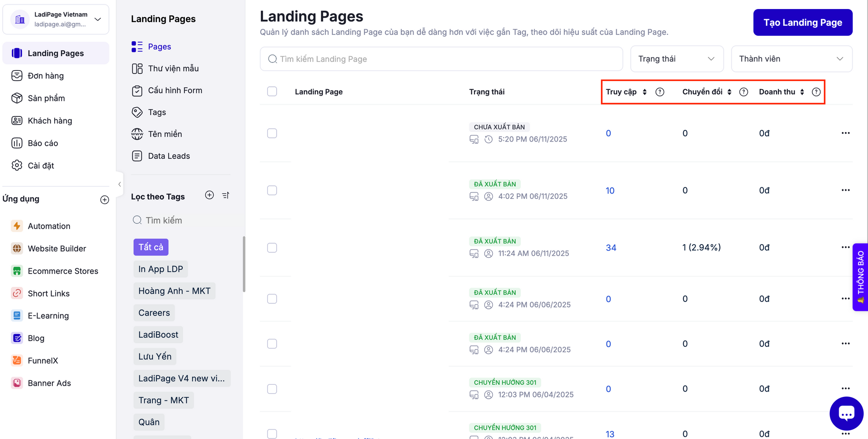The image size is (868, 439).
Task: Open help tooltip for Doanh thu column
Action: click(x=816, y=92)
